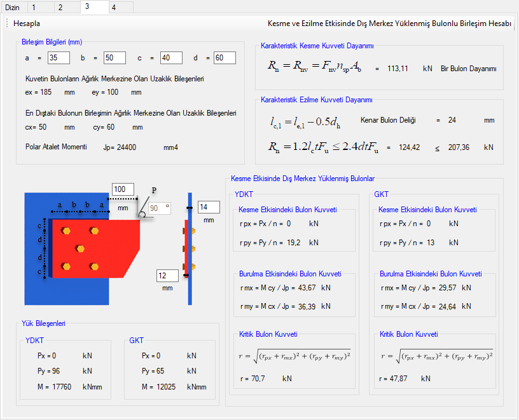Image resolution: width=519 pixels, height=420 pixels.
Task: Focus the 'b' dimension input field
Action: click(x=114, y=58)
